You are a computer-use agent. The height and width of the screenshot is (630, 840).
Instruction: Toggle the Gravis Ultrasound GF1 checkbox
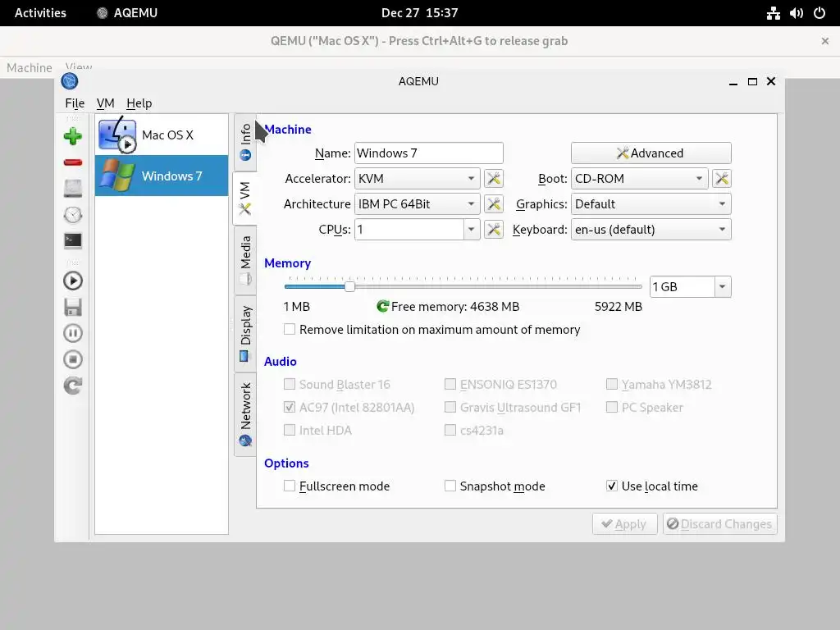[450, 407]
